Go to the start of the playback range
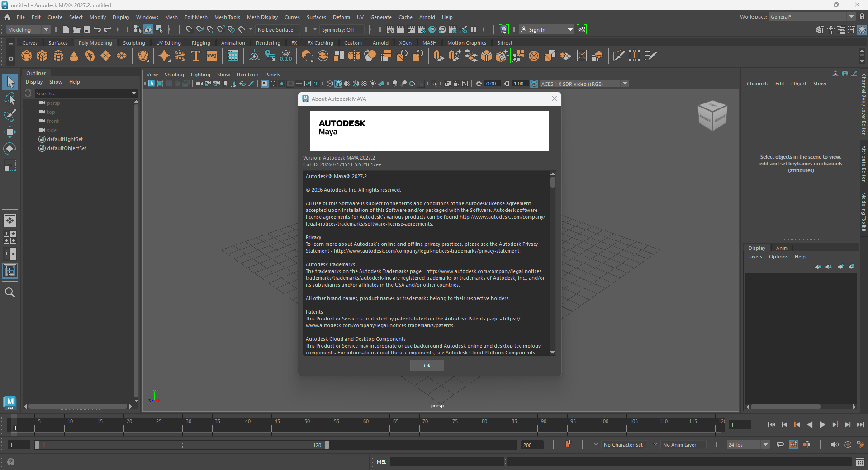The image size is (868, 470). click(772, 425)
